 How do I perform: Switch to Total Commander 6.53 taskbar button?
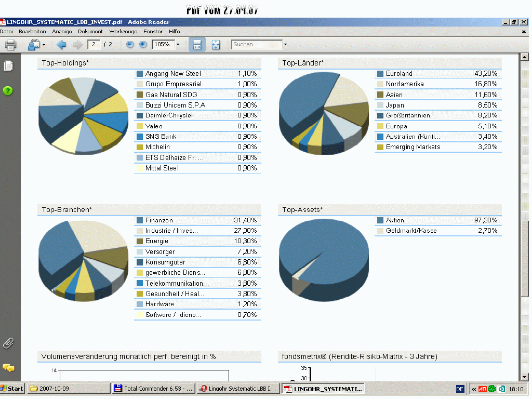tap(154, 389)
